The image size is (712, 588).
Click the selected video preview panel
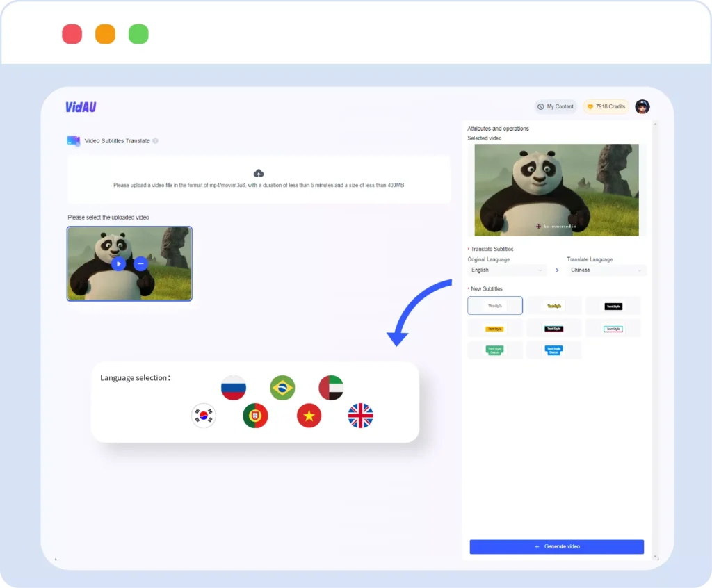coord(556,190)
